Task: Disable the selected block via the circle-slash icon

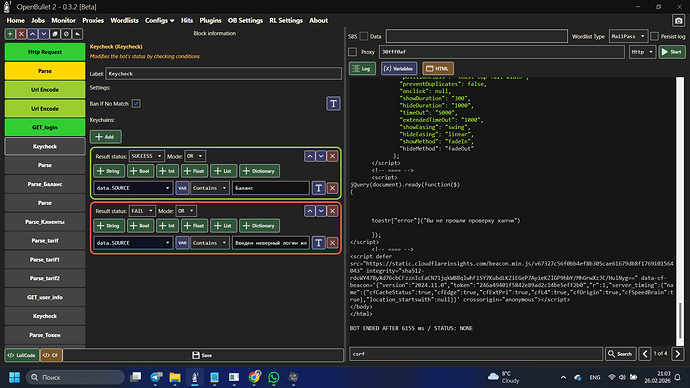Action: (66, 34)
